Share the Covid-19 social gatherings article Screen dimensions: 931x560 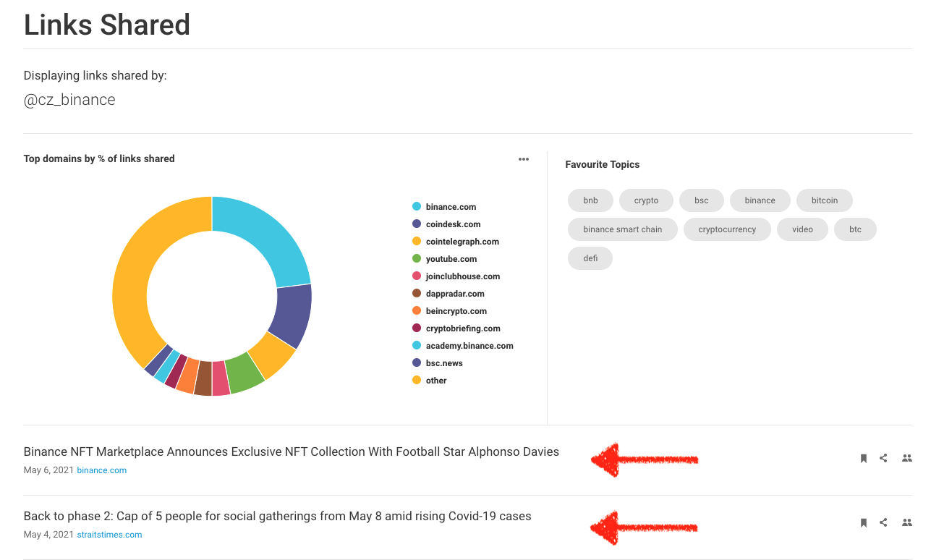[883, 522]
